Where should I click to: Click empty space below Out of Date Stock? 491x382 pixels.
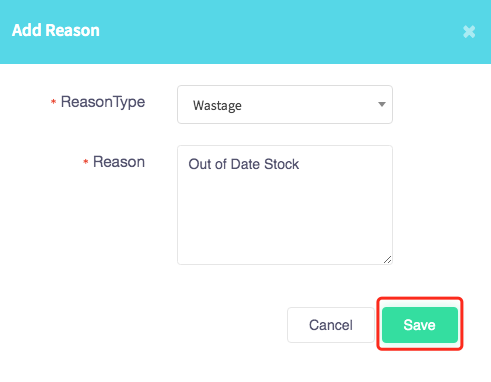click(285, 217)
